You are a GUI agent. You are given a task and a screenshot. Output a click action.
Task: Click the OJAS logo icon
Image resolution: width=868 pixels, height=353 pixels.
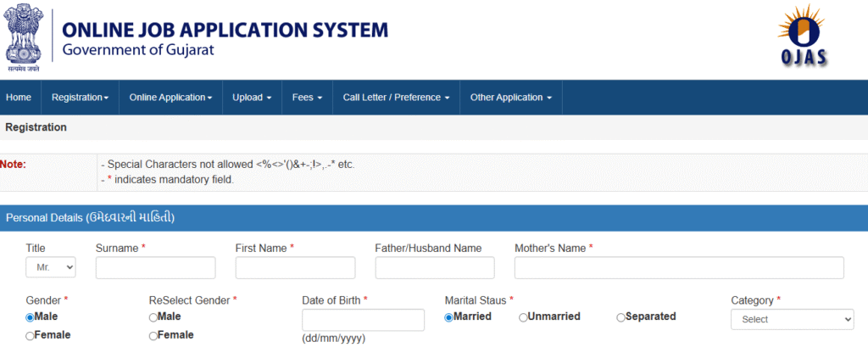point(802,37)
